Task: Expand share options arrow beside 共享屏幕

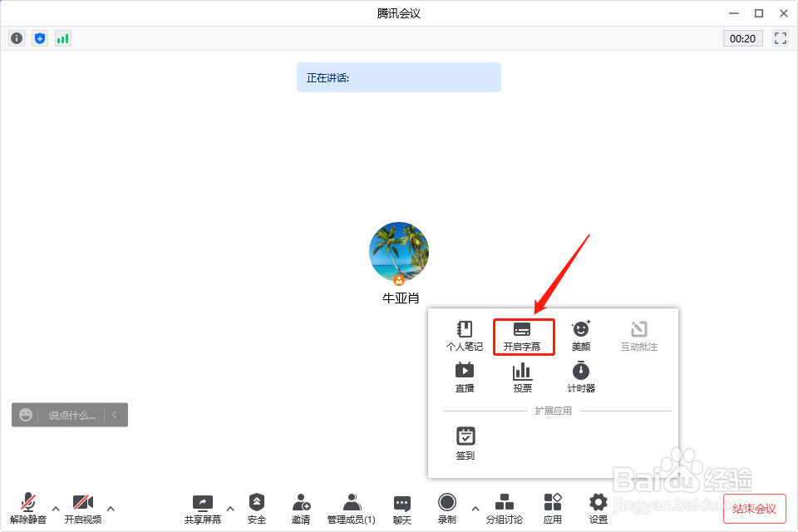Action: 230,508
